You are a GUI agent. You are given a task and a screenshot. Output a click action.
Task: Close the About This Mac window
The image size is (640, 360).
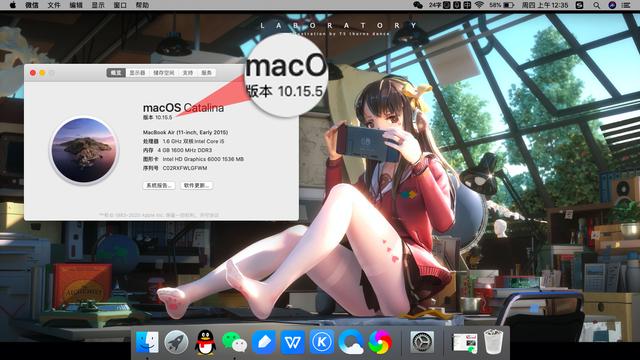point(33,73)
